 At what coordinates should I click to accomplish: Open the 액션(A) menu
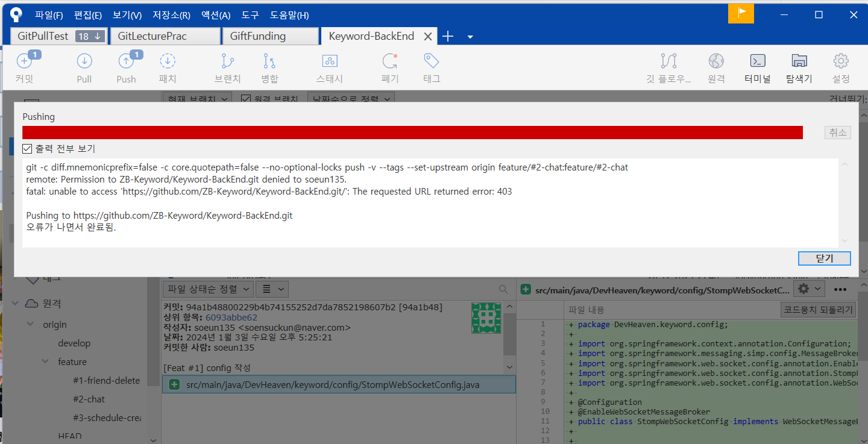(216, 15)
